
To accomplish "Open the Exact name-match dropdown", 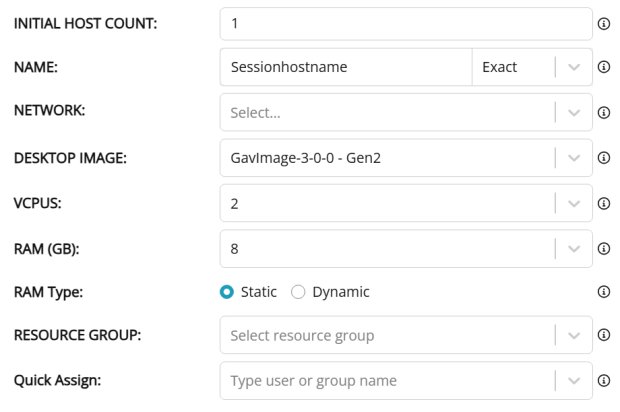I will [x=532, y=67].
